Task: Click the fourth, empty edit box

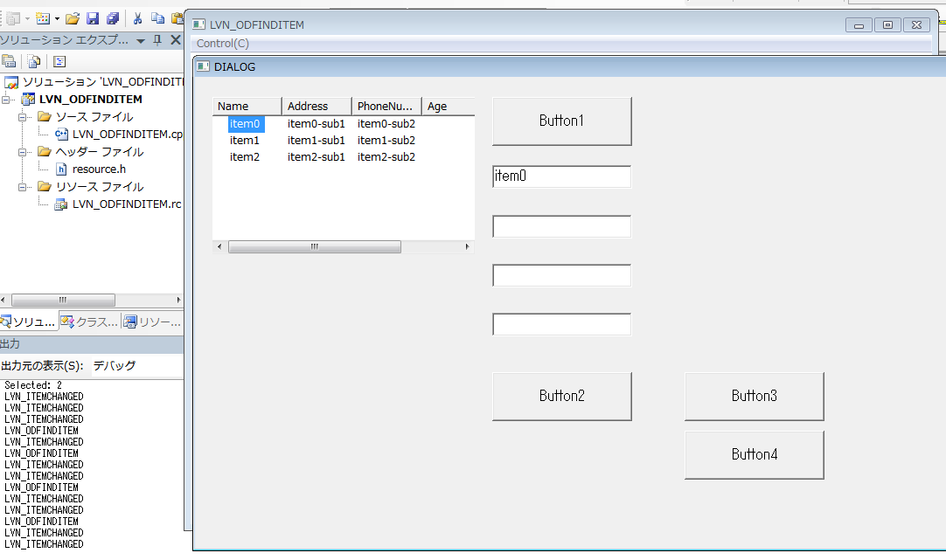Action: coord(561,324)
